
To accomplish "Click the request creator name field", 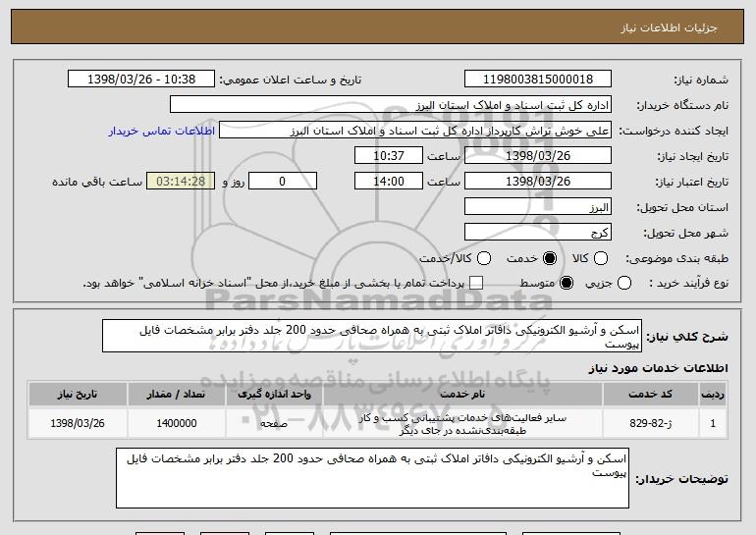I will 415,131.
